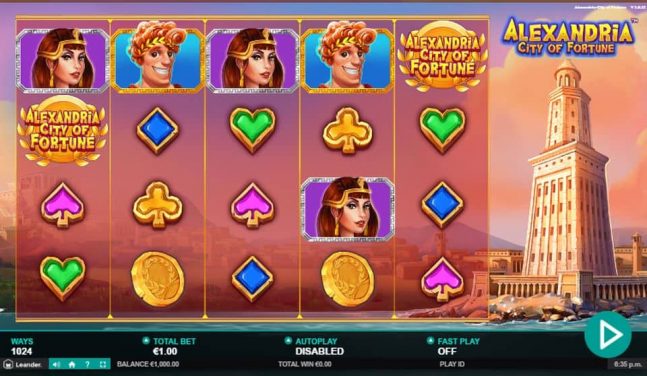Viewport: 647px width, 376px height.
Task: Click the Ways 1024 label
Action: click(21, 346)
